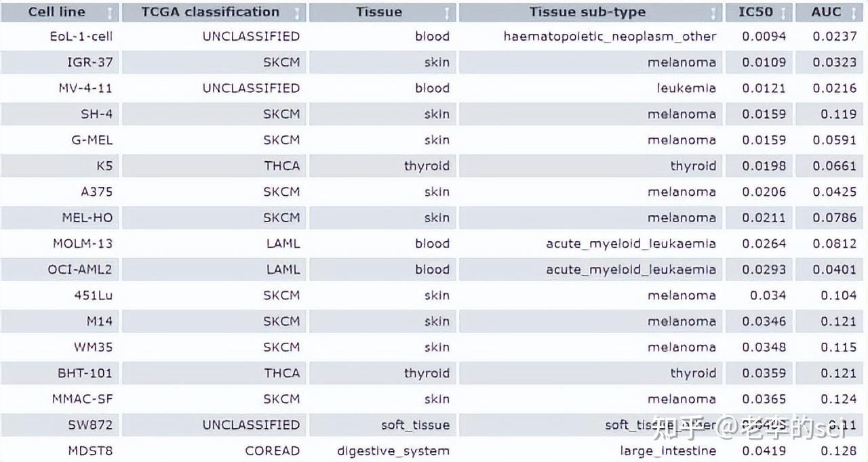
Task: Click the IC50 value 0.0094
Action: click(764, 37)
